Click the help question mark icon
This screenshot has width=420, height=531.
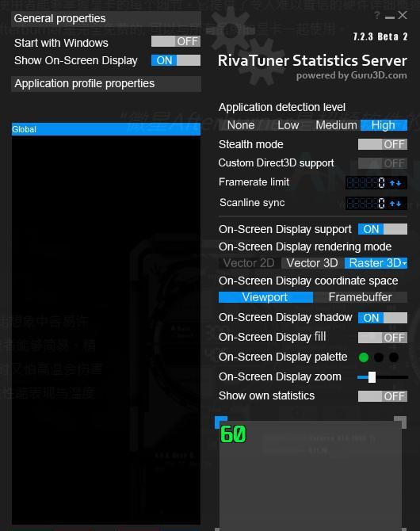(377, 15)
